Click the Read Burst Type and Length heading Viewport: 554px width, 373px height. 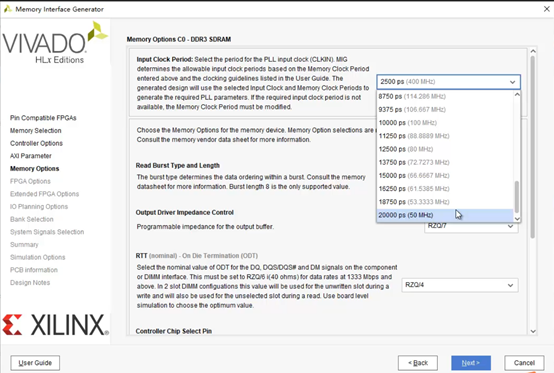point(178,166)
